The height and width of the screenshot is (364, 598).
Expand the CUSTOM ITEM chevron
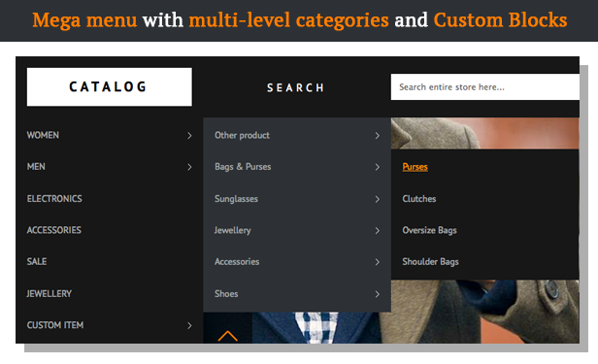click(189, 325)
